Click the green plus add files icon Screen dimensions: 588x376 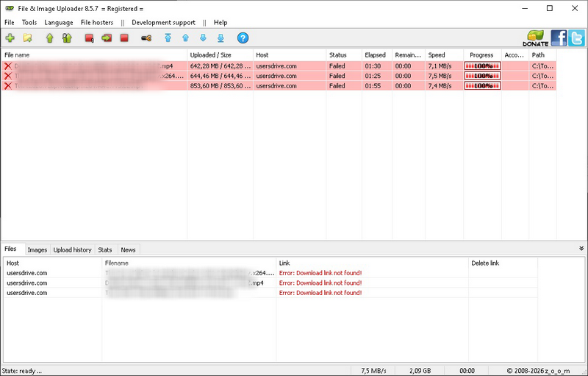click(10, 38)
